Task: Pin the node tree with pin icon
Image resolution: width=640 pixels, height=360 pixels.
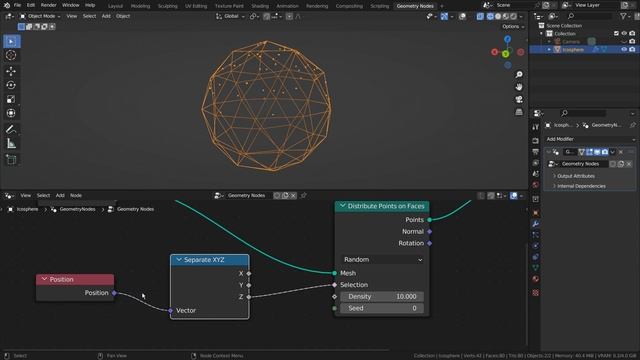Action: (303, 196)
